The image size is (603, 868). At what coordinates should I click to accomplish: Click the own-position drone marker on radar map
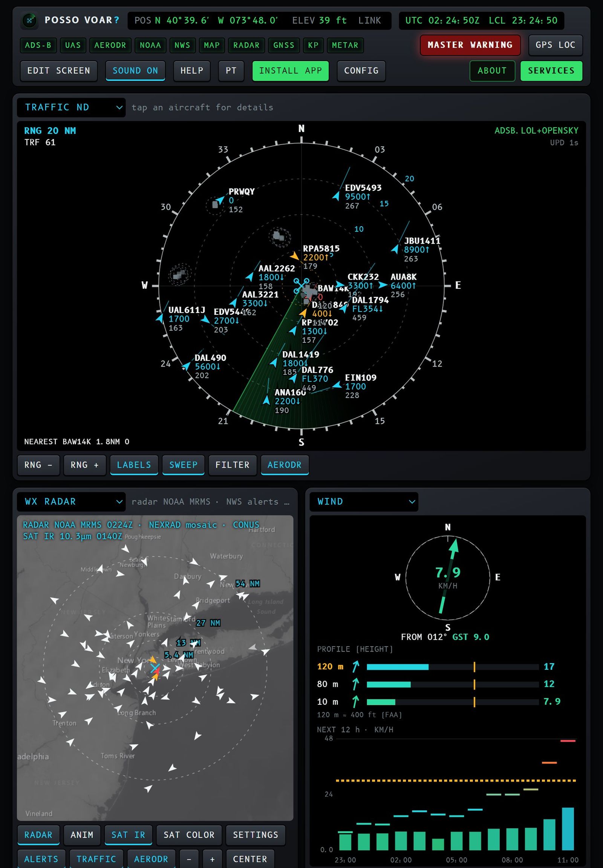[154, 668]
